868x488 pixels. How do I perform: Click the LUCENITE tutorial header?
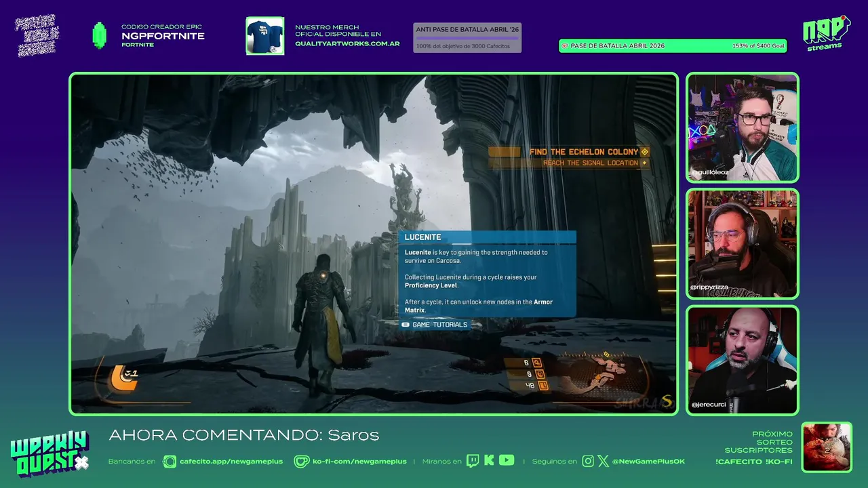tap(487, 237)
